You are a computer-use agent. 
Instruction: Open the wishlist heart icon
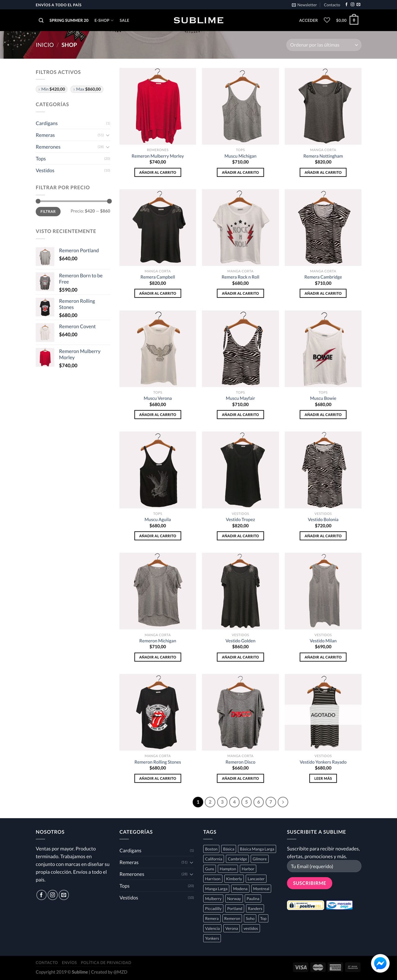coord(327,20)
